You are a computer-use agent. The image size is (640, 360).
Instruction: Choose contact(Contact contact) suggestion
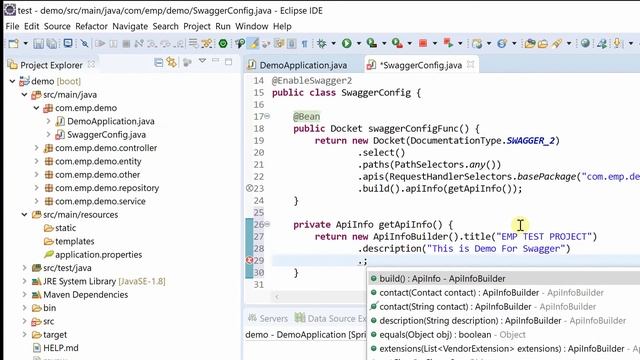[504, 293]
